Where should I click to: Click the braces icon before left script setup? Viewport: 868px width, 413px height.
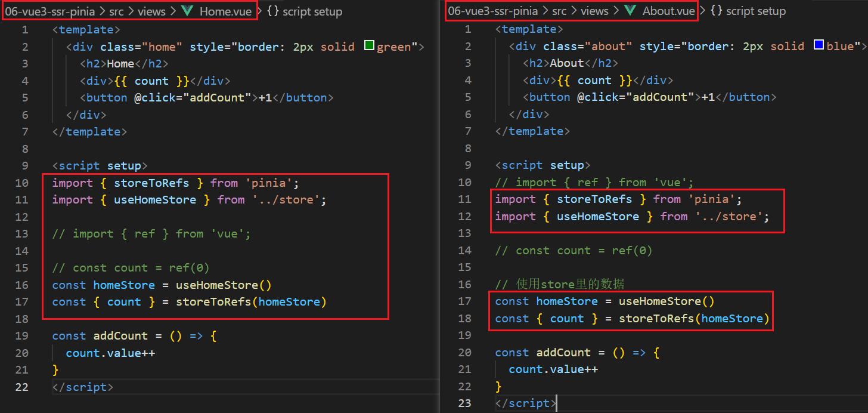pos(273,11)
